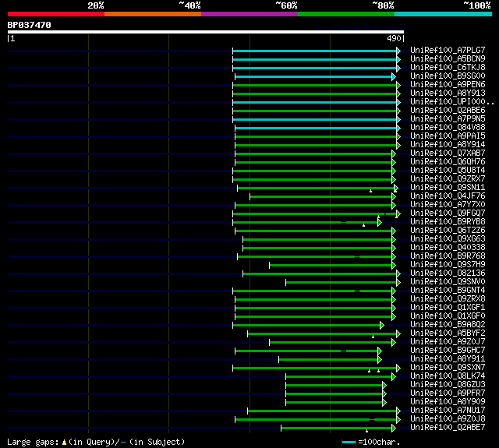The width and height of the screenshot is (499, 448).
Task: Click the UniRef100_Q1XGF1 label
Action: pos(448,308)
